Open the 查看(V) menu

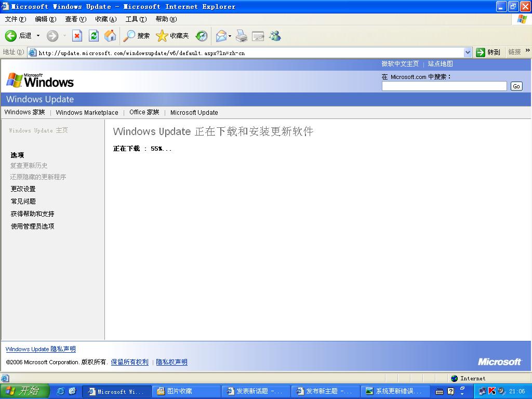(x=76, y=19)
